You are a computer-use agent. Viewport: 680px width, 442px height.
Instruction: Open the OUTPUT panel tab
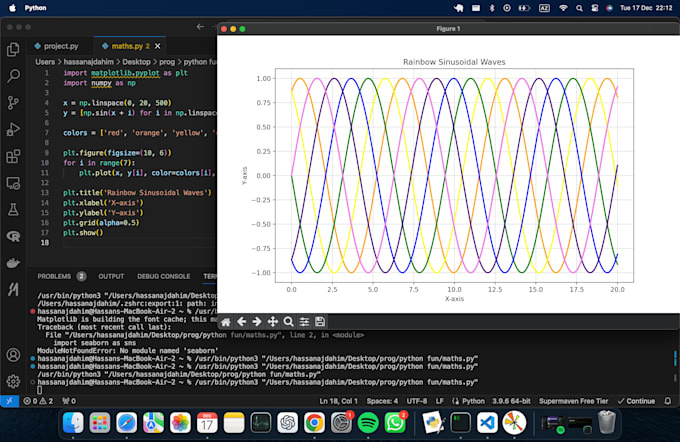[111, 276]
